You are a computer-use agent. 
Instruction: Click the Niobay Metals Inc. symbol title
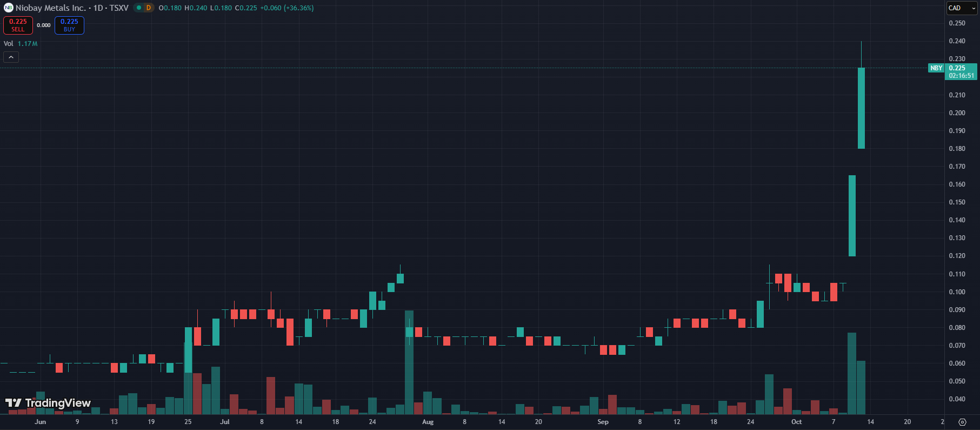pyautogui.click(x=51, y=8)
